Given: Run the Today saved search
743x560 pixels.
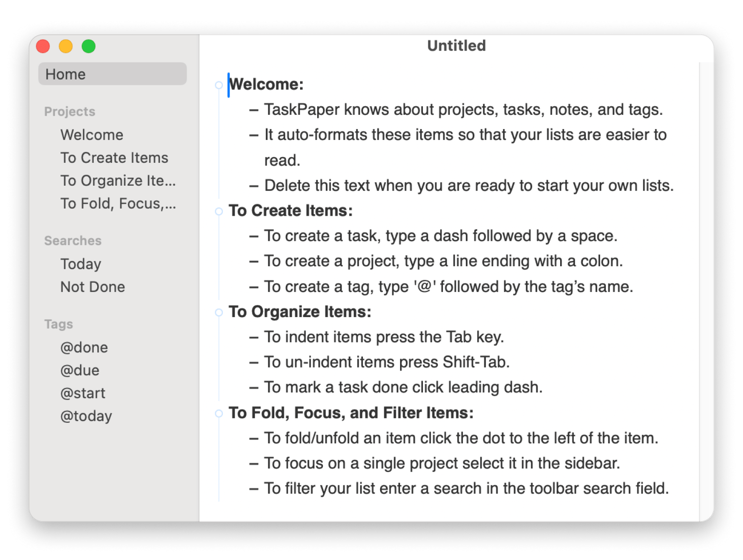Looking at the screenshot, I should pyautogui.click(x=80, y=264).
